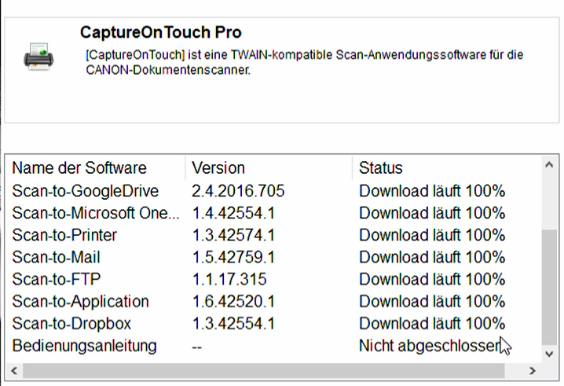564x386 pixels.
Task: Click version 1.3.42554.1 of Scan-to-Dropbox
Action: [233, 324]
